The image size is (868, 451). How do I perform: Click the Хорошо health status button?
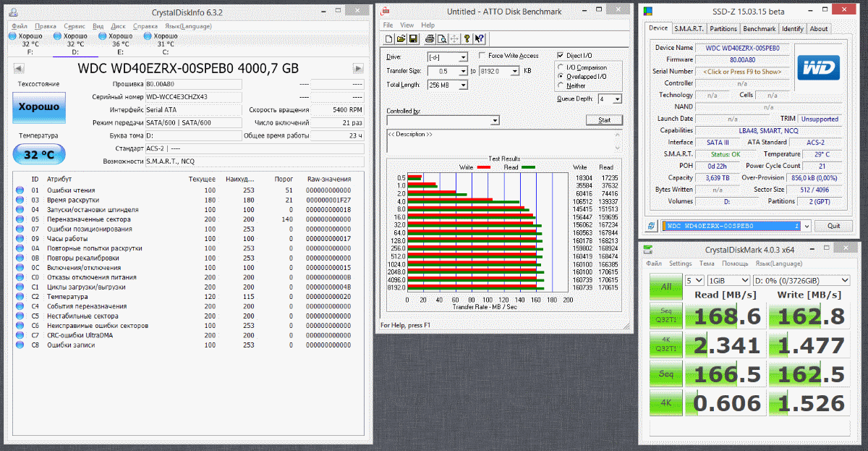click(x=39, y=107)
